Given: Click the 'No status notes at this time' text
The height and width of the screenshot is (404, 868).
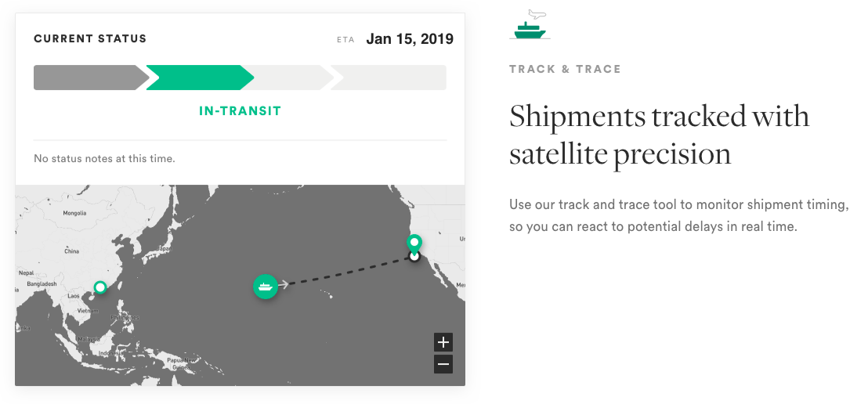Looking at the screenshot, I should (x=105, y=159).
